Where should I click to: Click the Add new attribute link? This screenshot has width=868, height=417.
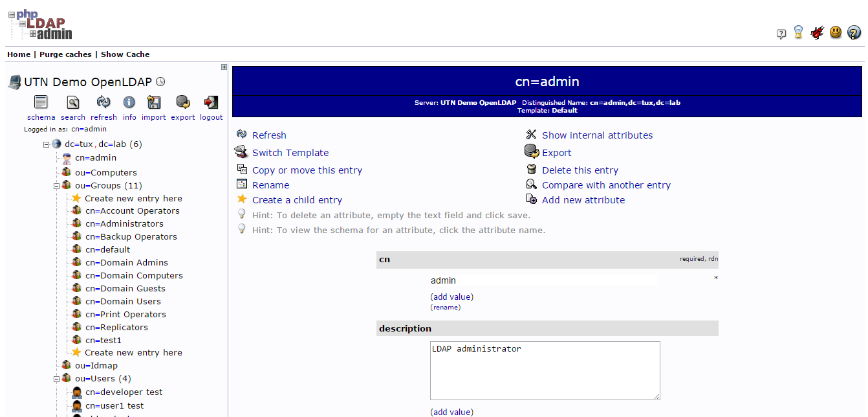tap(583, 200)
